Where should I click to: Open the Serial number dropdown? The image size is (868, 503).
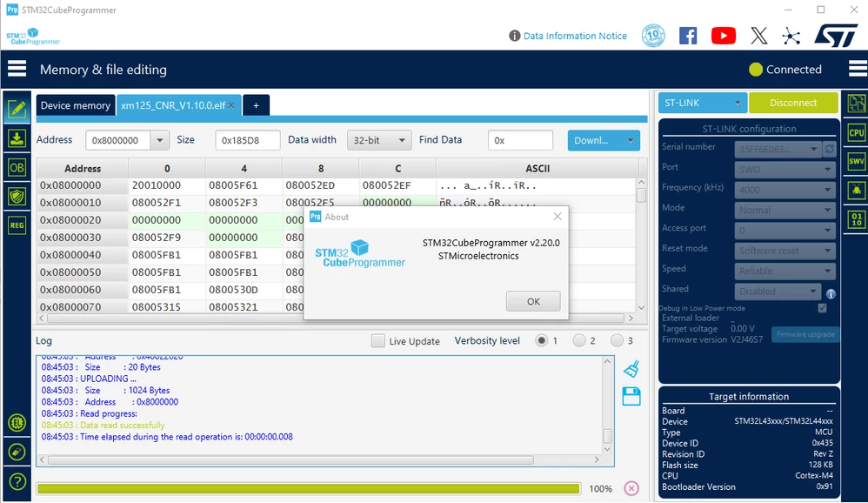pos(778,149)
